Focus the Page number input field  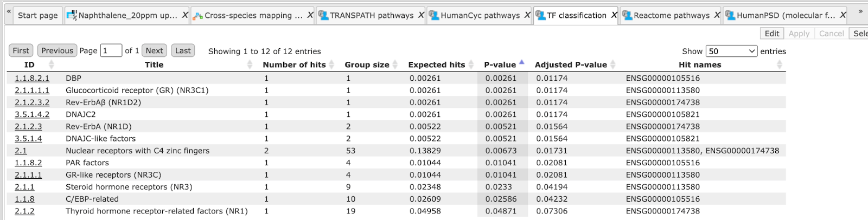point(111,50)
